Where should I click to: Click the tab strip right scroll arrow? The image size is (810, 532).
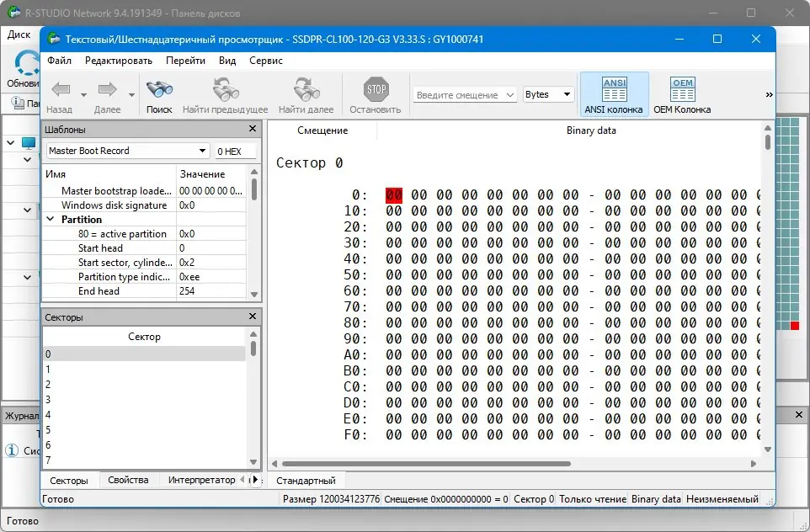tap(255, 480)
